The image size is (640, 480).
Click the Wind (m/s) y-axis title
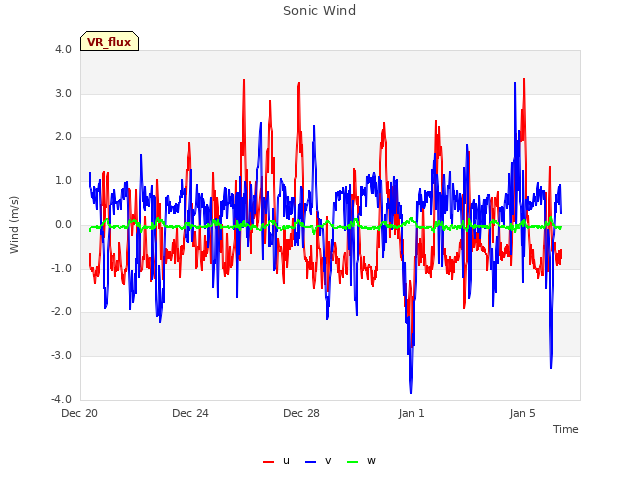coord(14,225)
